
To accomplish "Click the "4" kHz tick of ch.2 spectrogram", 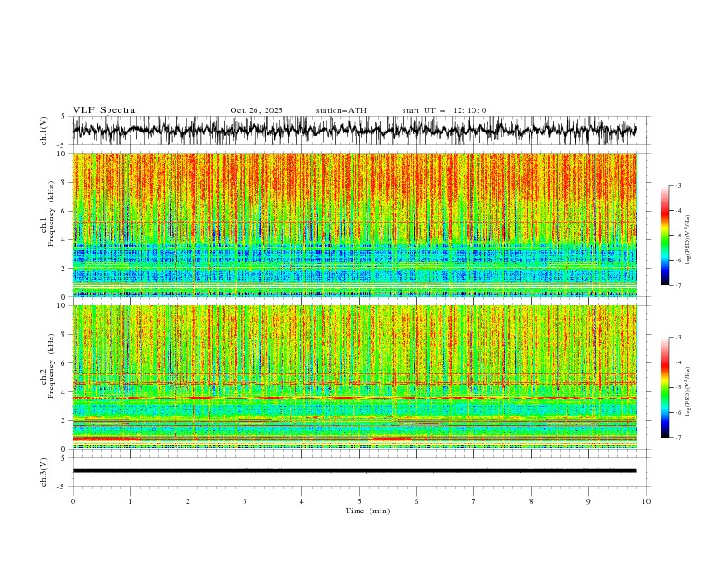I will pos(63,392).
